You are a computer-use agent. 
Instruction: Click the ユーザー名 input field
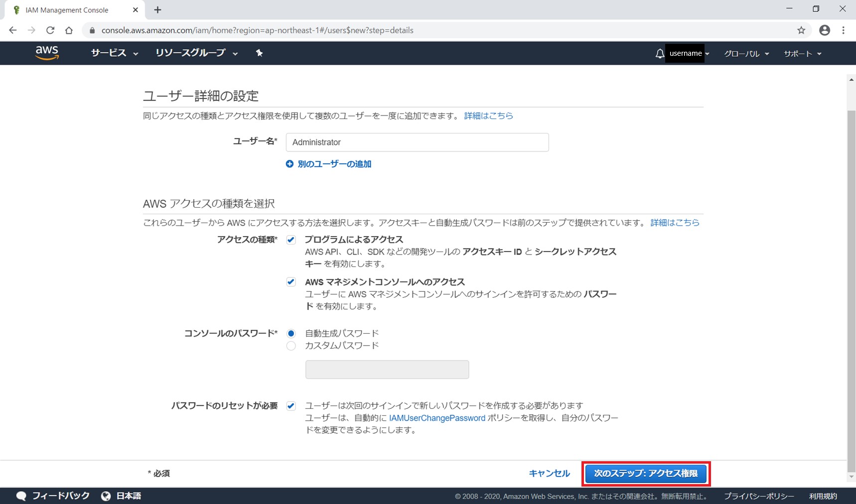(417, 142)
